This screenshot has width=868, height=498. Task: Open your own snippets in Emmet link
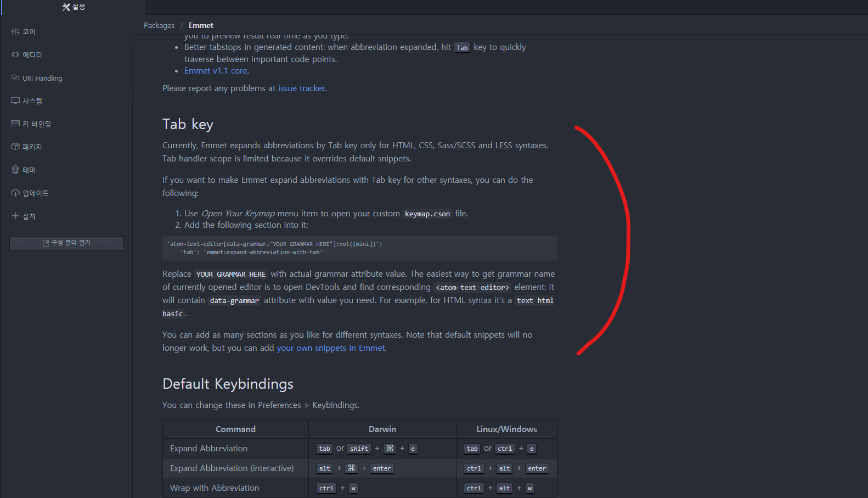coord(331,348)
